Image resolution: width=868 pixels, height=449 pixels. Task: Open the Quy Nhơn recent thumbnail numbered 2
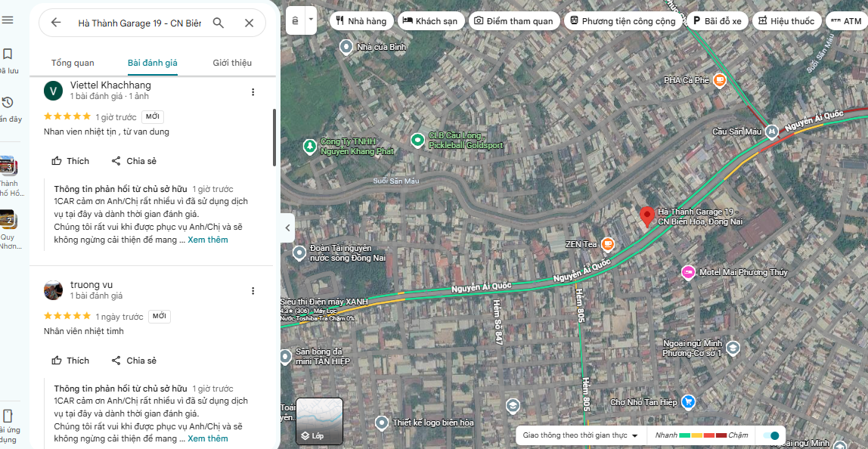tap(8, 219)
